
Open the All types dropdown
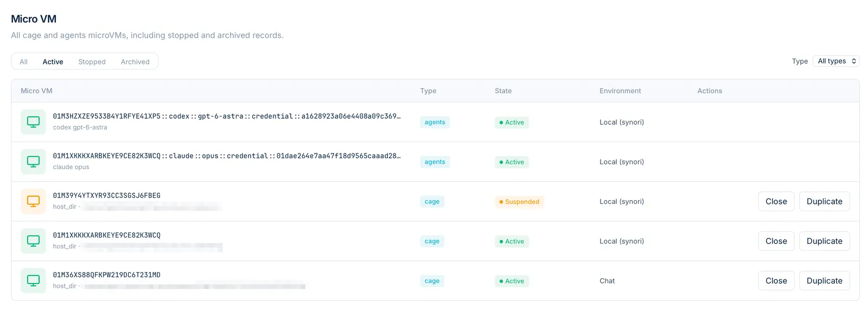836,61
